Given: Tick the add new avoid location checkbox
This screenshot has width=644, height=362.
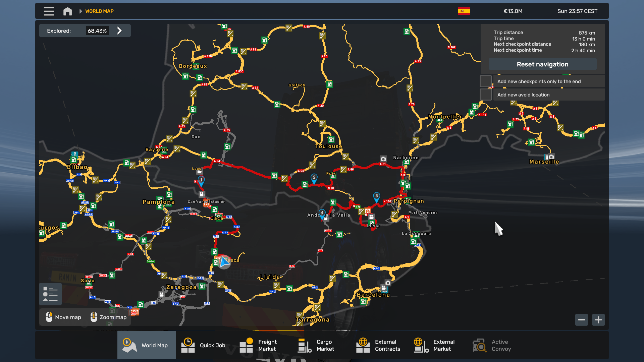Looking at the screenshot, I should [x=485, y=95].
